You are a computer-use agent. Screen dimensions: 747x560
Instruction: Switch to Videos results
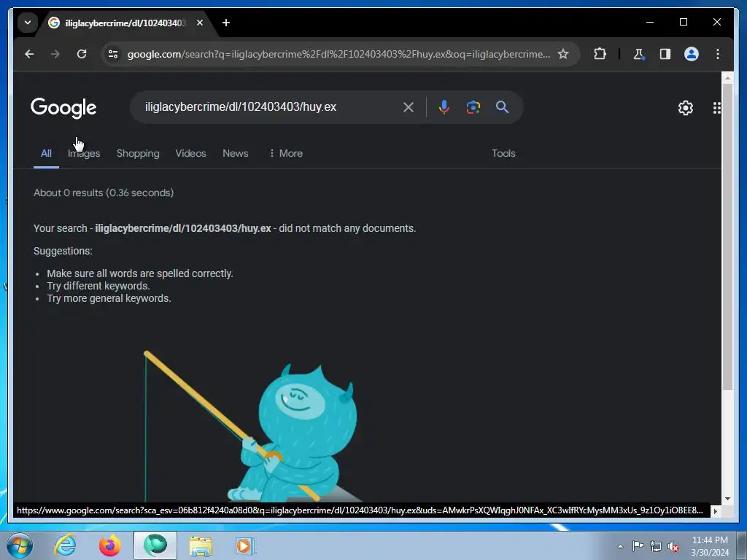[x=190, y=153]
